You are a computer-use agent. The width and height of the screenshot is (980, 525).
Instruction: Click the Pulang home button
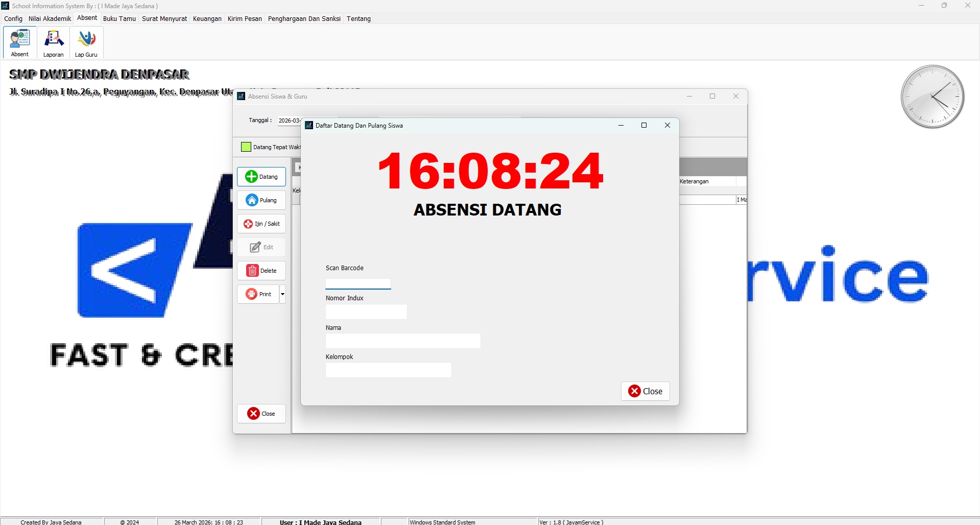[x=261, y=200]
